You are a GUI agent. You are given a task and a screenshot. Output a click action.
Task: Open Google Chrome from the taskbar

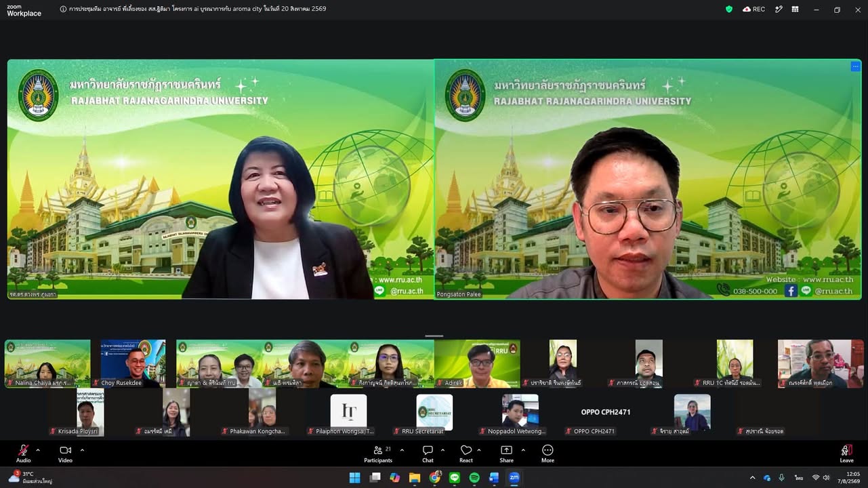[434, 478]
